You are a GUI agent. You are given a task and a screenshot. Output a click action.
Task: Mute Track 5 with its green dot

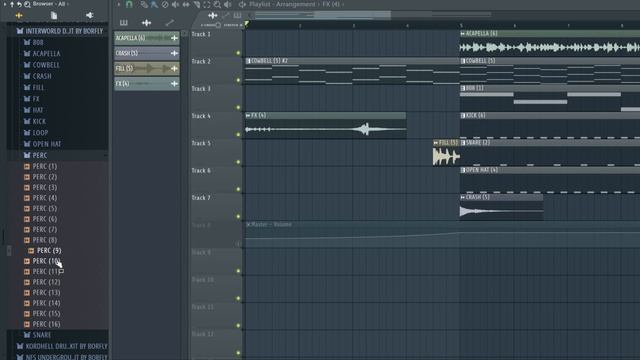pyautogui.click(x=238, y=162)
